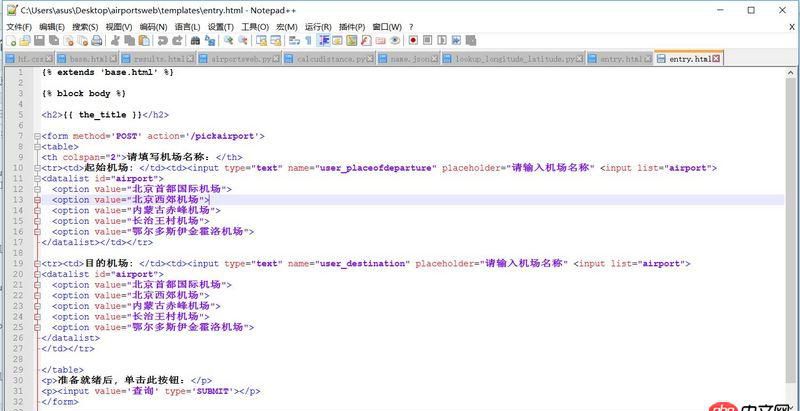Collapse the first datalist fold on line 11
The height and width of the screenshot is (411, 800).
click(37, 178)
